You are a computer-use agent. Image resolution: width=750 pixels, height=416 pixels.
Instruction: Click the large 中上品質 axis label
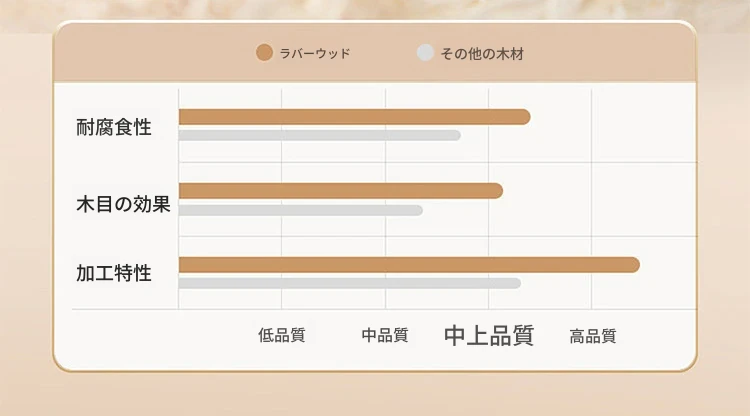click(x=489, y=335)
